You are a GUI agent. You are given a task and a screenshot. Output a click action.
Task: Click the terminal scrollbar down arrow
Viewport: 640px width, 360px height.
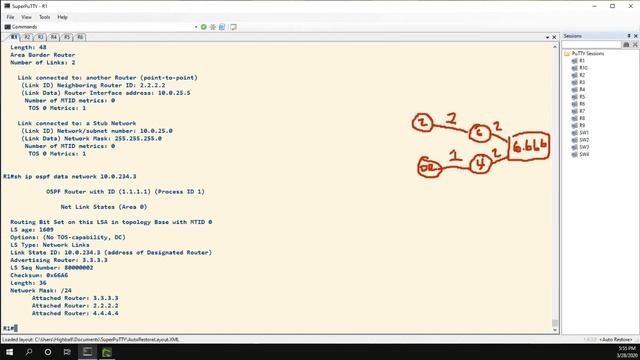click(x=555, y=330)
